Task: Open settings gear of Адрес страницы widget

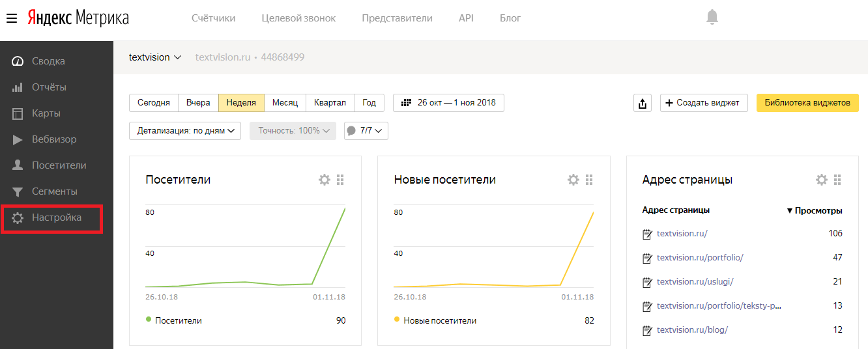Action: [822, 180]
